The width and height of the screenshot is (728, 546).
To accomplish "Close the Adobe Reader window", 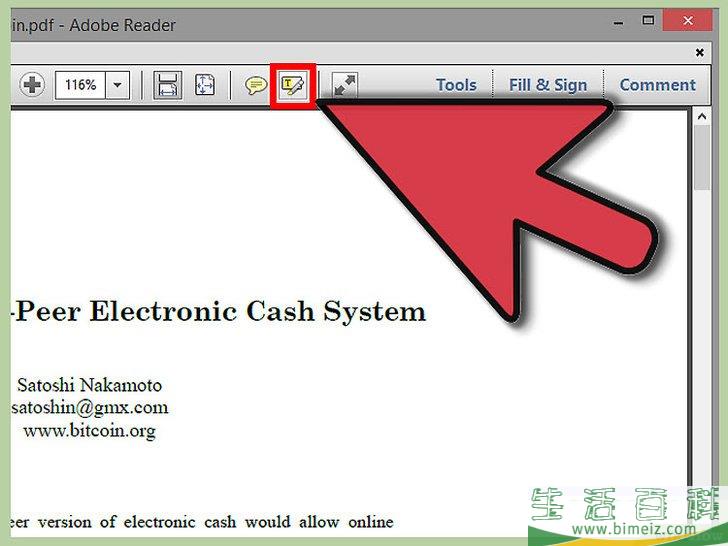I will [688, 20].
